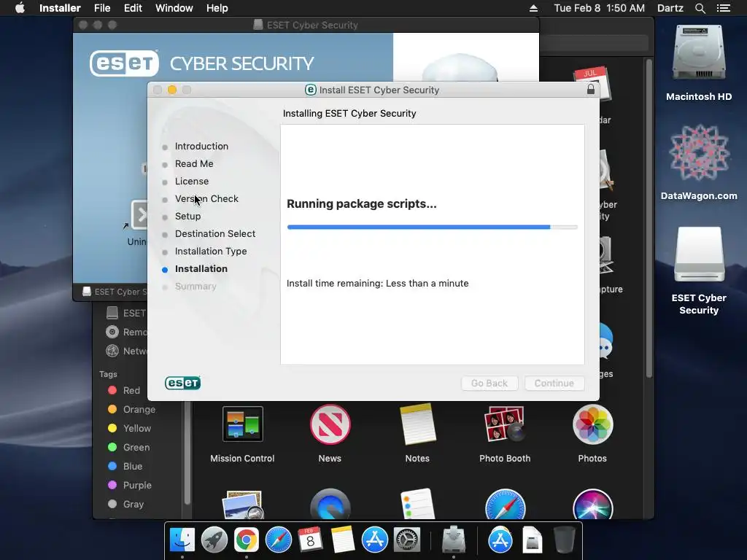
Task: Click the Destination Select installer step
Action: click(x=215, y=234)
